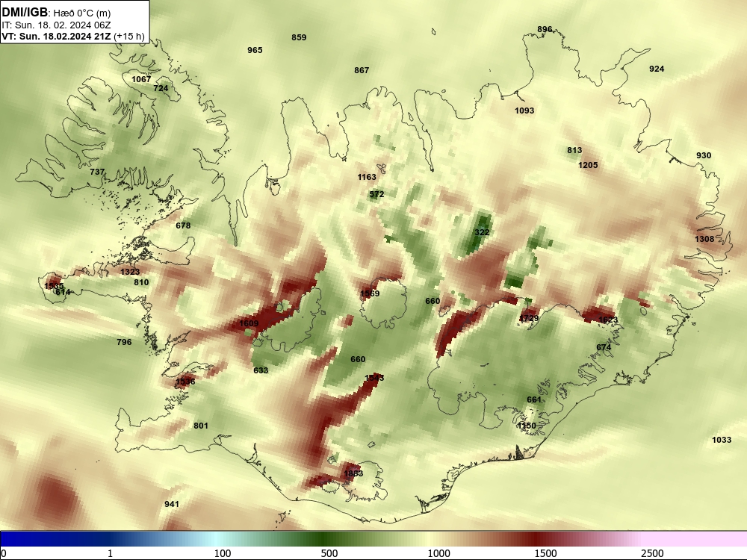This screenshot has height=560, width=747.
Task: Click the 633 label
Action: [x=261, y=370]
